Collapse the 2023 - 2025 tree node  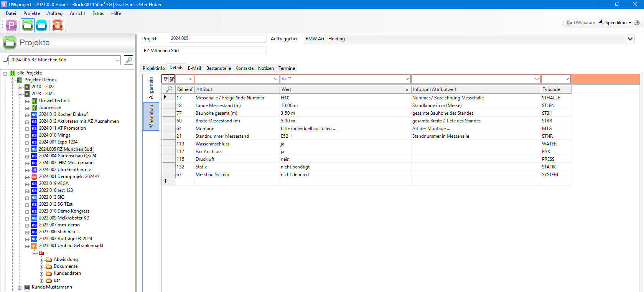20,94
